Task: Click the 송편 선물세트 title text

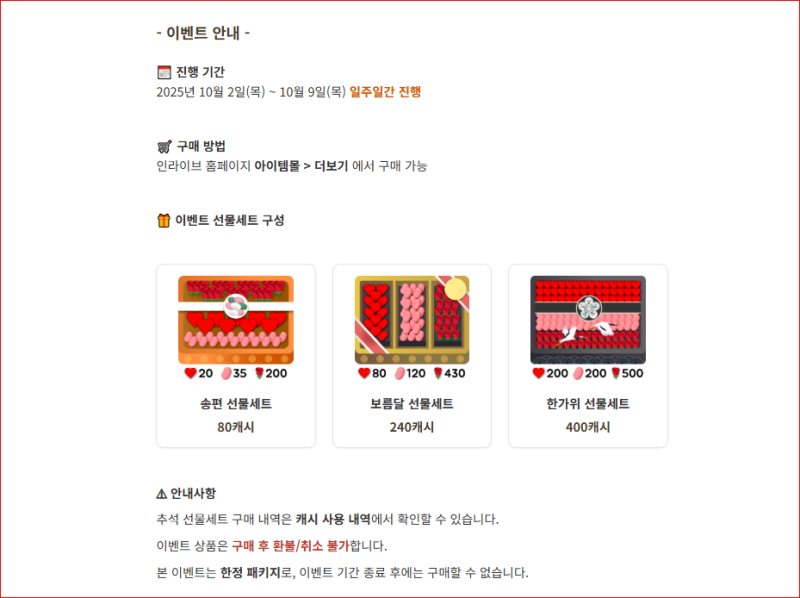Action: [x=236, y=404]
